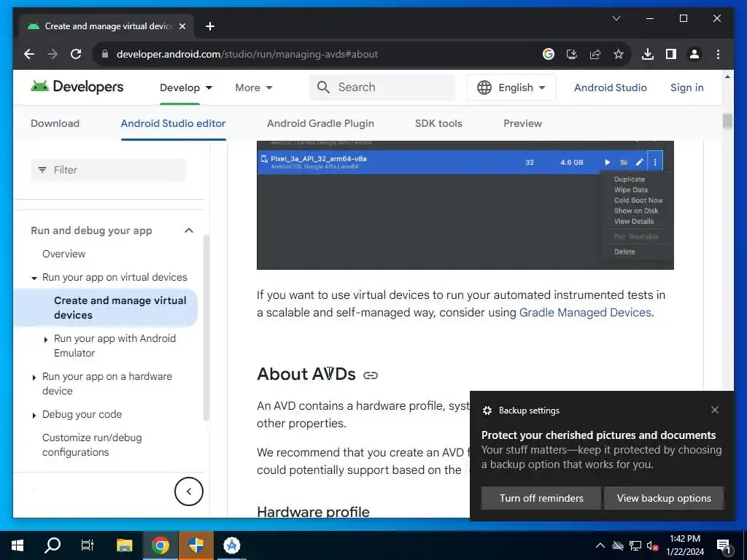Click into the Search field
The image size is (747, 560).
(382, 87)
